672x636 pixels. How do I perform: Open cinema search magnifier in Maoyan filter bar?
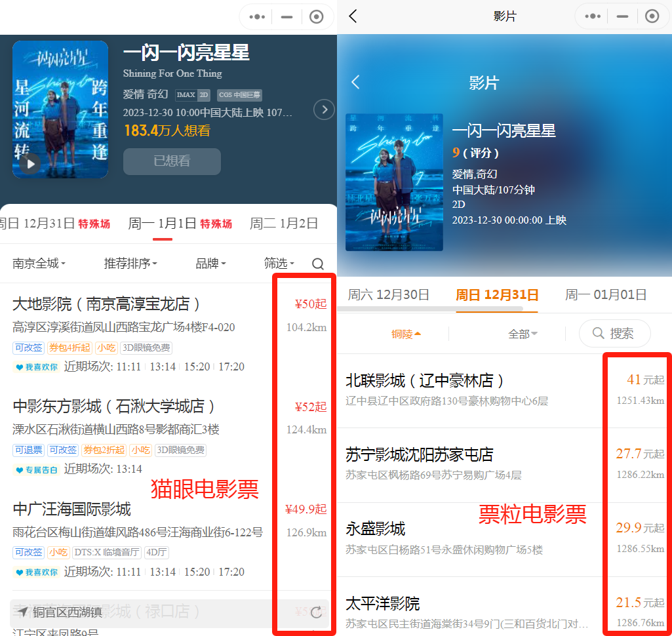pos(317,264)
